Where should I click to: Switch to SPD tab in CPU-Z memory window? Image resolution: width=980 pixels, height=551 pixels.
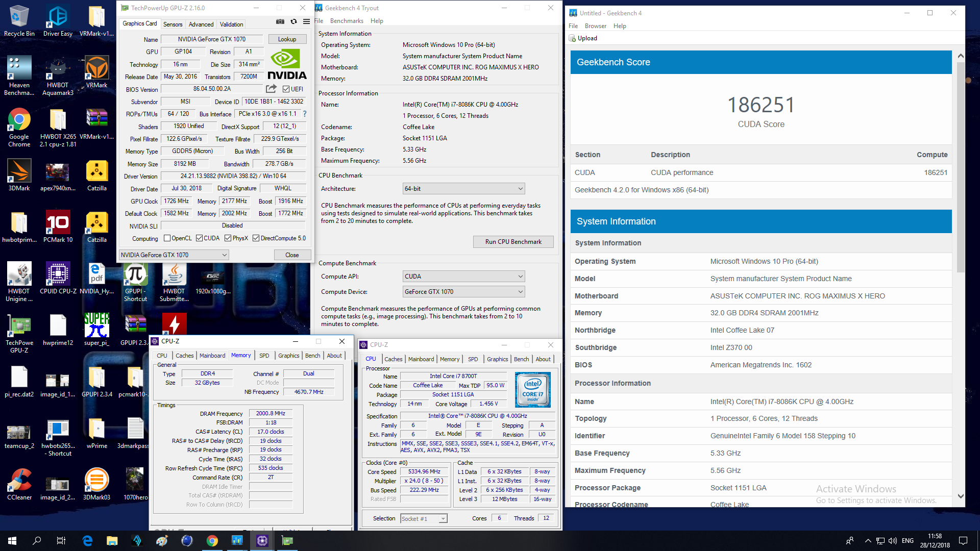point(264,356)
